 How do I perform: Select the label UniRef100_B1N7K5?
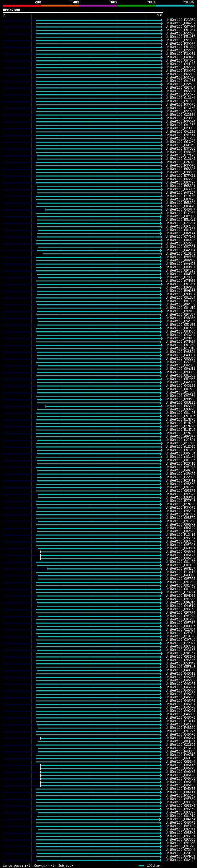click(x=180, y=419)
